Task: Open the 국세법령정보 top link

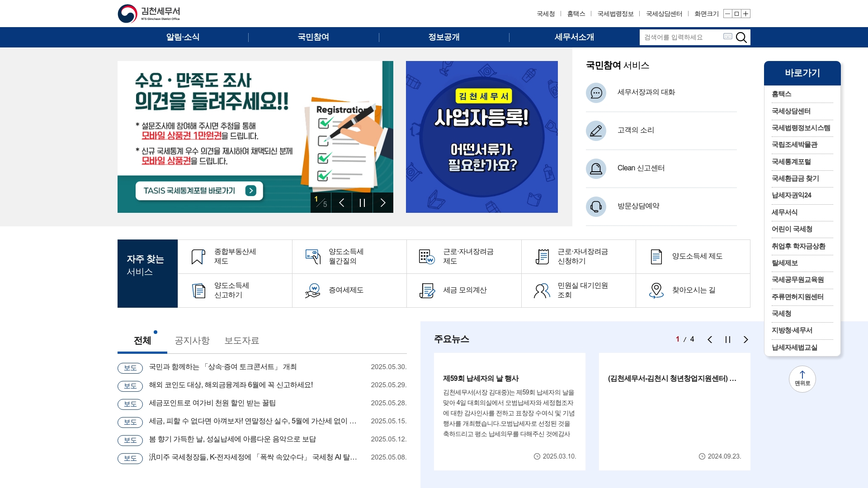Action: 615,14
